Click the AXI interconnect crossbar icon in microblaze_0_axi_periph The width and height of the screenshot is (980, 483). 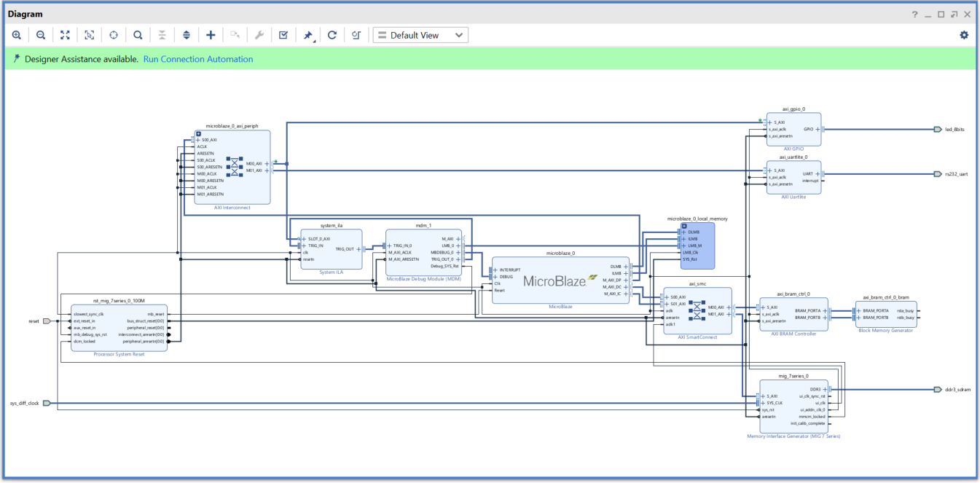[x=235, y=167]
